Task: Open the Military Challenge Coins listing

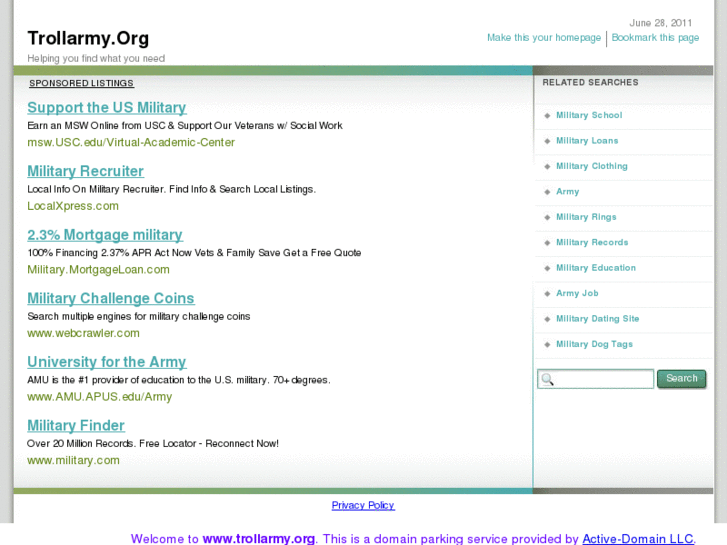Action: click(111, 298)
